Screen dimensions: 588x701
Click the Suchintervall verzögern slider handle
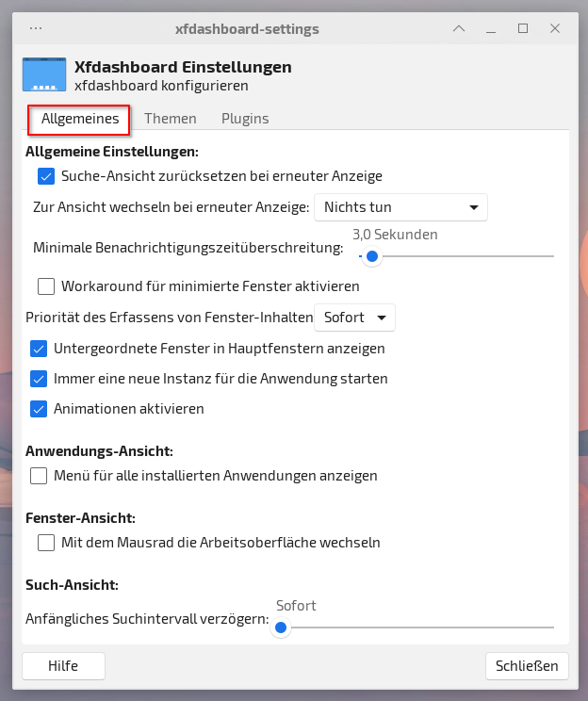(x=281, y=628)
